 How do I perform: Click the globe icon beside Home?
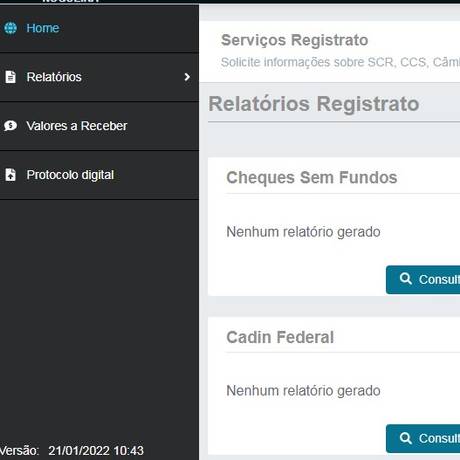click(10, 28)
